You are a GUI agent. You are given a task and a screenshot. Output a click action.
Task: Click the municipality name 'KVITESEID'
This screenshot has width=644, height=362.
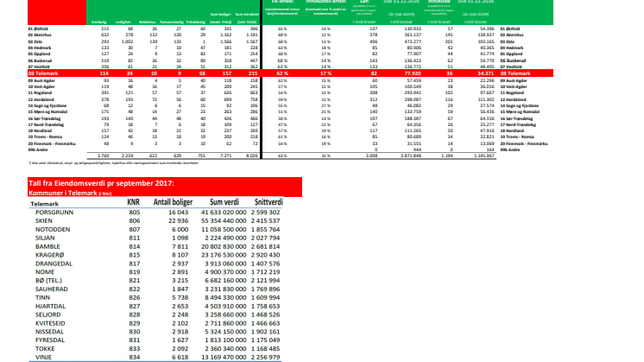point(50,323)
